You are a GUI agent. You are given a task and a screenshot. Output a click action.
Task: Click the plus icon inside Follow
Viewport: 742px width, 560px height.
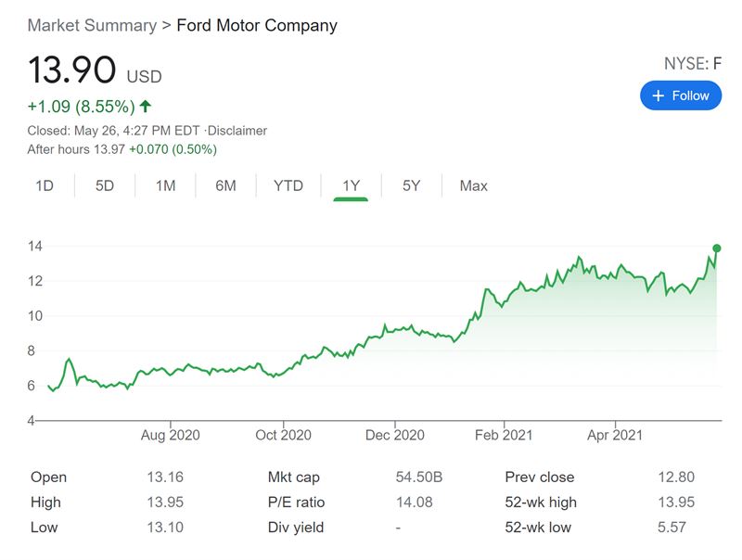pos(658,95)
